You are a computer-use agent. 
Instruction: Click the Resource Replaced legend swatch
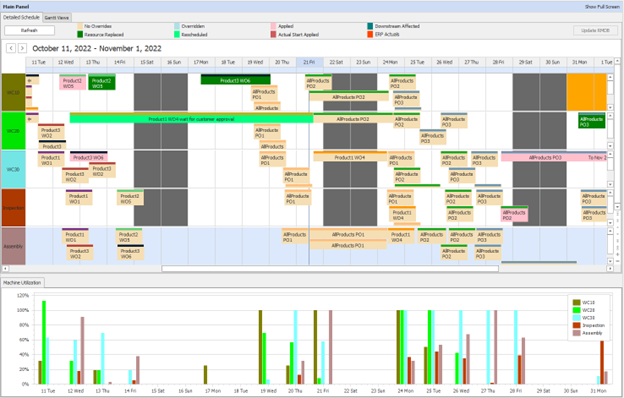(x=80, y=35)
